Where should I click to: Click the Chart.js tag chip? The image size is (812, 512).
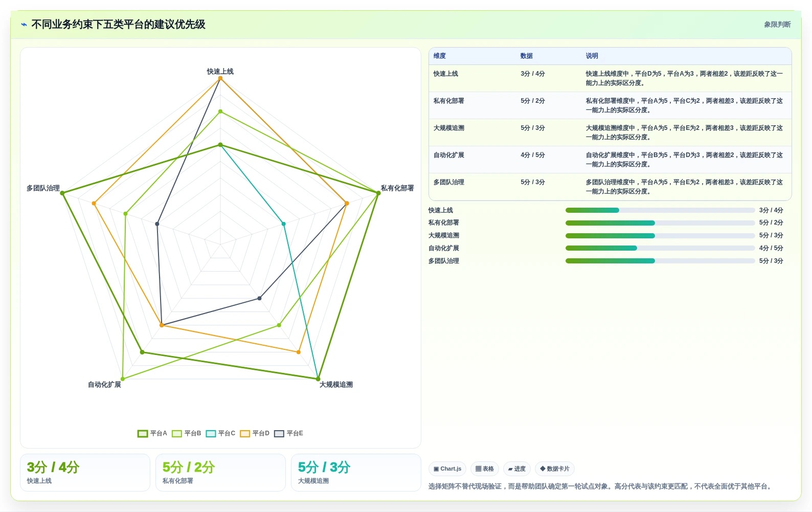click(447, 469)
